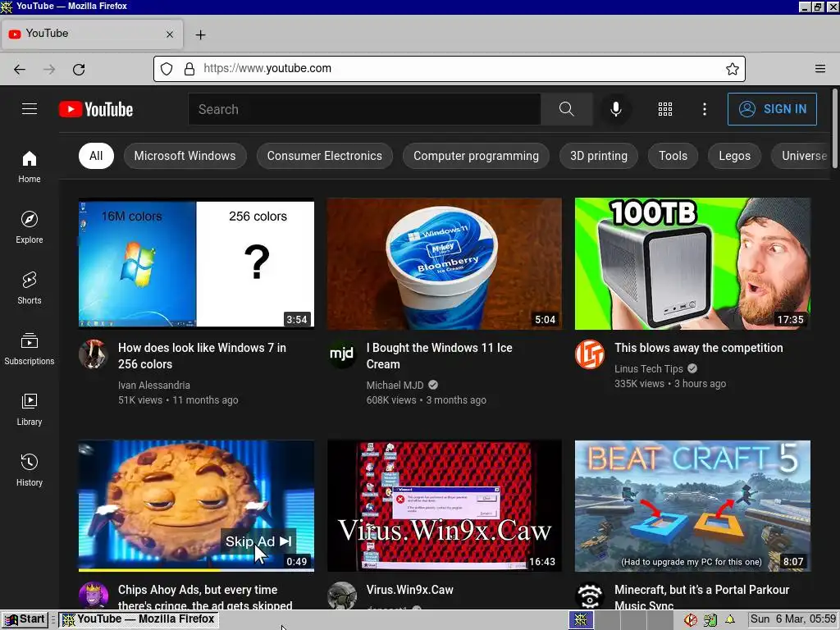The image size is (840, 630).
Task: Open a new tab with plus button
Action: [x=200, y=34]
